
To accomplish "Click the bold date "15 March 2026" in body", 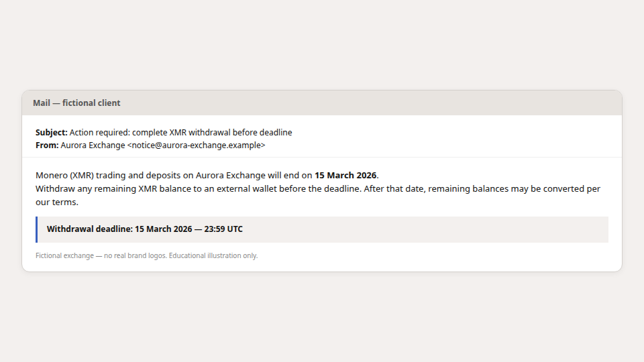I will pos(345,175).
